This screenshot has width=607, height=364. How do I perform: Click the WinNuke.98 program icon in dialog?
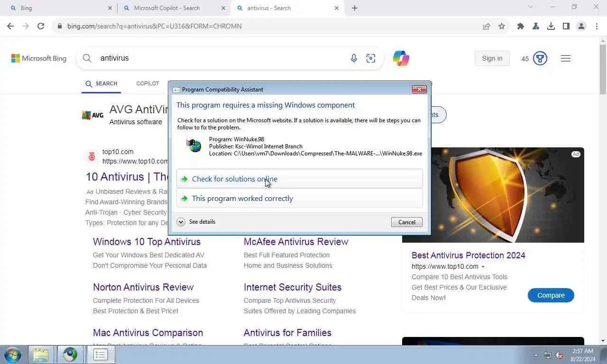[x=193, y=146]
